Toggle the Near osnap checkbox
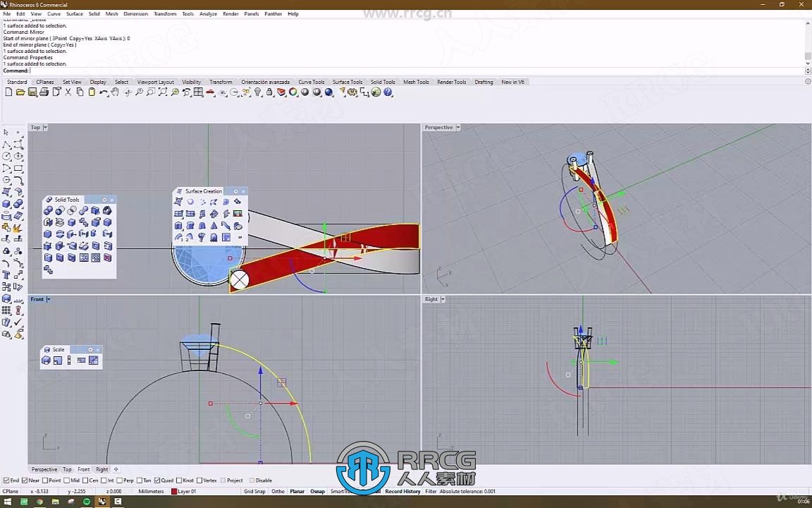This screenshot has height=508, width=812. pyautogui.click(x=25, y=480)
